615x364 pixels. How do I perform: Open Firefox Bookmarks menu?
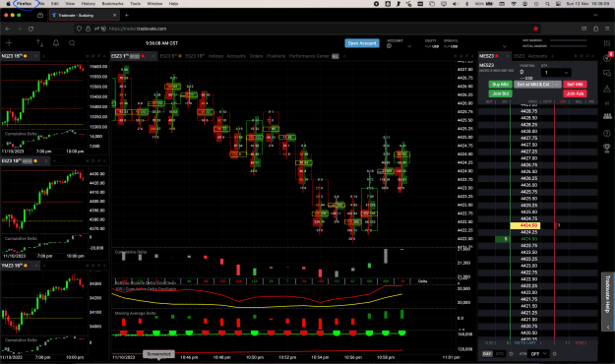(112, 4)
